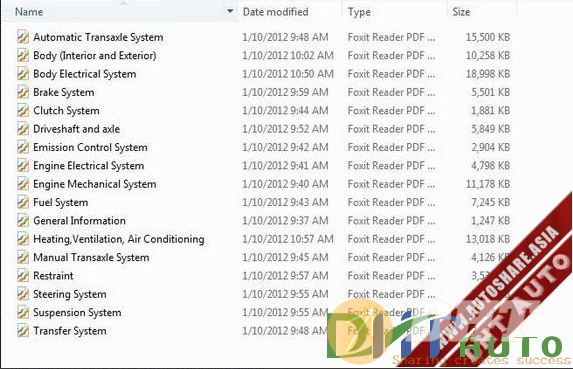
Task: Click the file name Emission Control System
Action: 90,147
